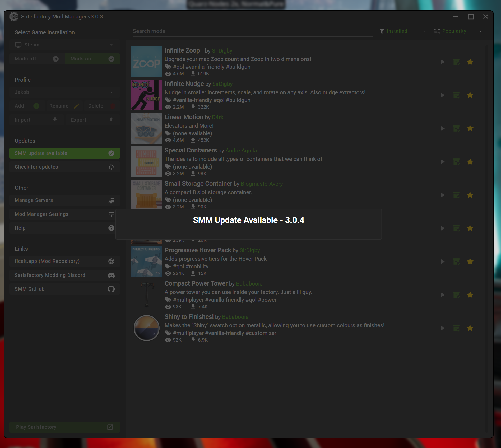Launch Play Satisfactory
Screen dimensions: 501x448
pyautogui.click(x=64, y=427)
